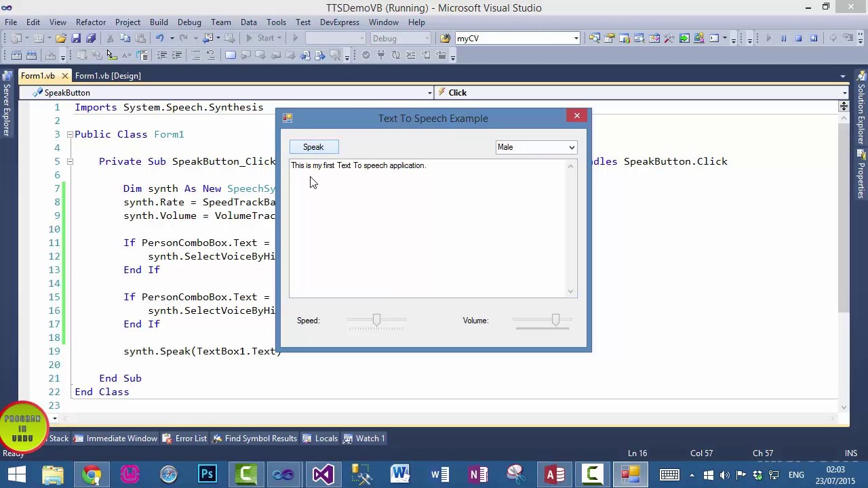The height and width of the screenshot is (488, 868).
Task: Click 'Imports System.Speech.Synthesis' on line 1
Action: (x=169, y=107)
